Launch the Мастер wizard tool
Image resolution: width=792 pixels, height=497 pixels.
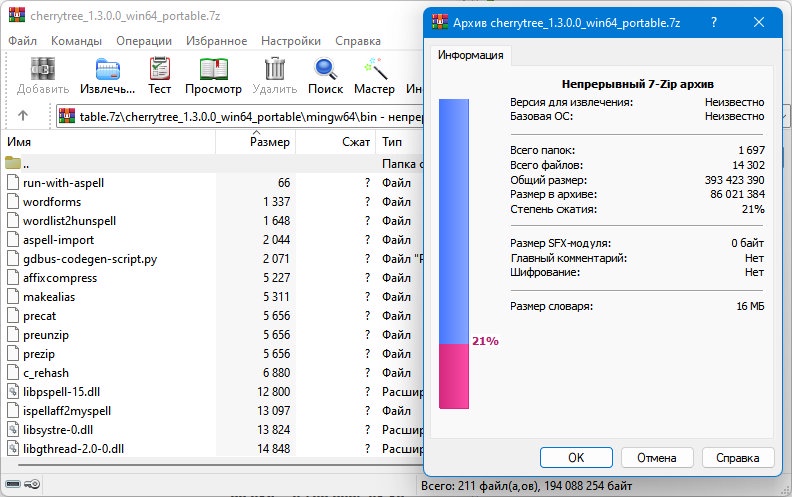click(x=375, y=69)
